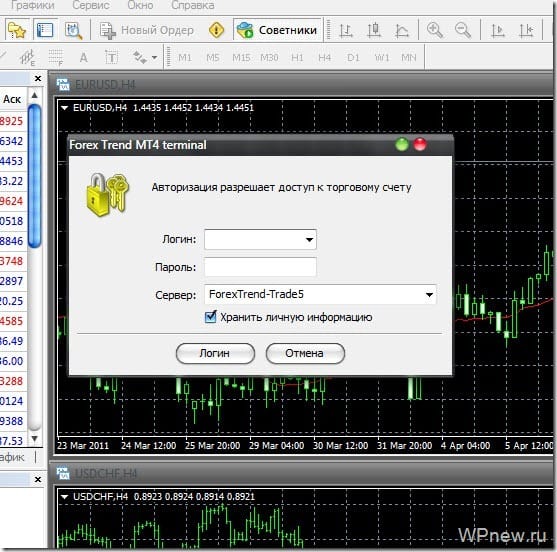This screenshot has width=557, height=552.
Task: Select the 6342 ask price row
Action: coord(13,141)
